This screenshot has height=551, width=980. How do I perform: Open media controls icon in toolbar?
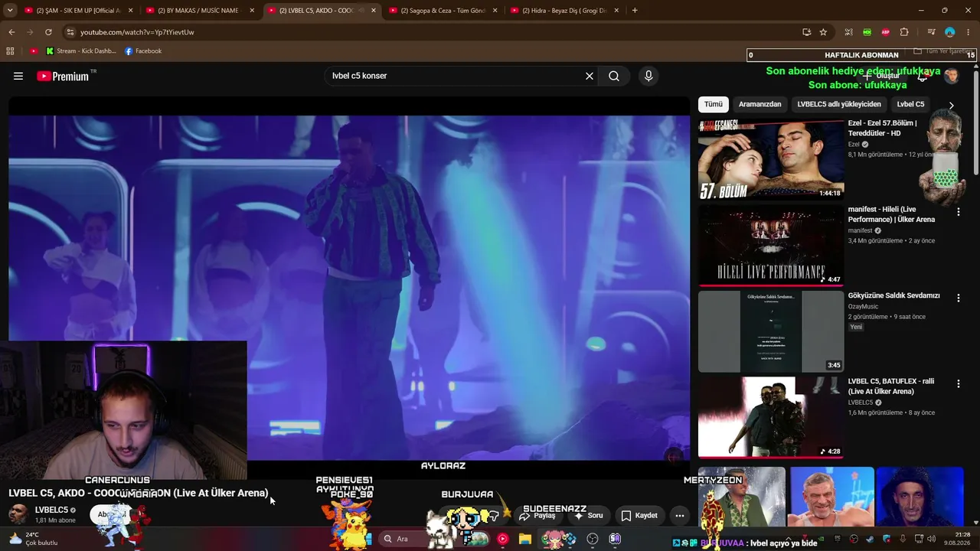click(931, 32)
